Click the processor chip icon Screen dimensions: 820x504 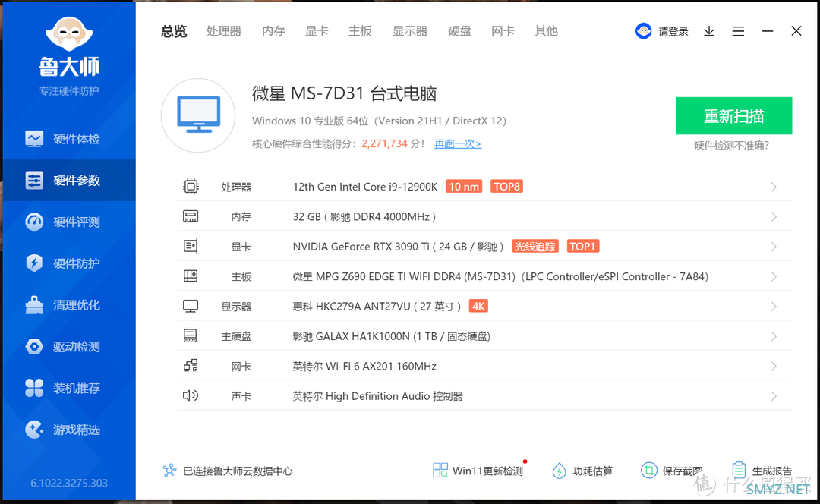click(191, 187)
